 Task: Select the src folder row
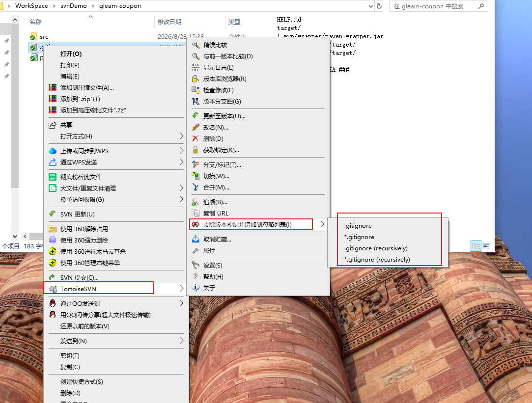click(x=44, y=37)
